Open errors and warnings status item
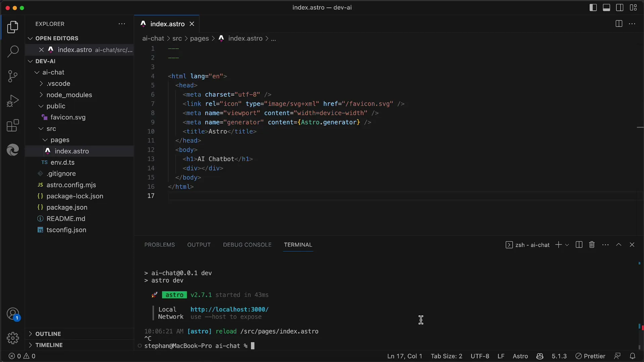The height and width of the screenshot is (362, 644). click(22, 356)
